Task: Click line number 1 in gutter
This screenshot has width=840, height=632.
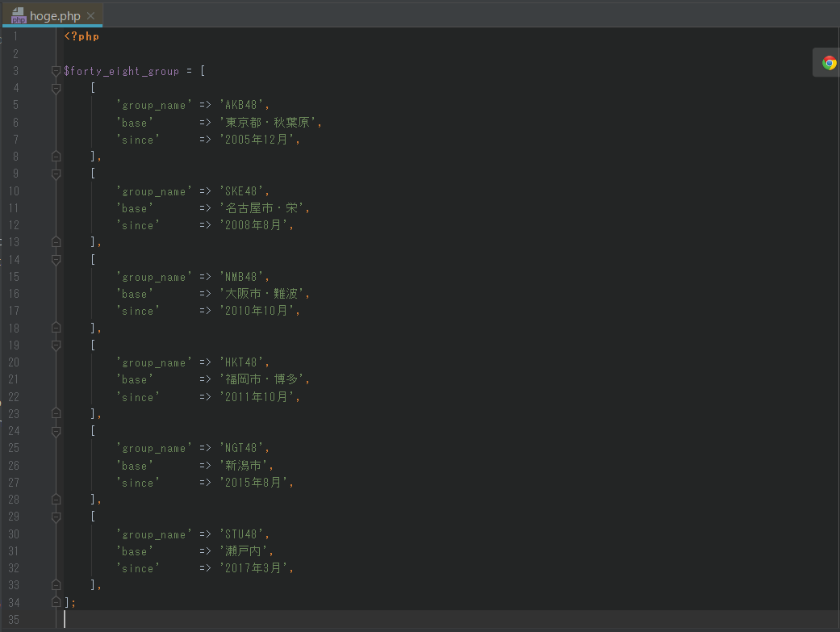Action: coord(15,36)
